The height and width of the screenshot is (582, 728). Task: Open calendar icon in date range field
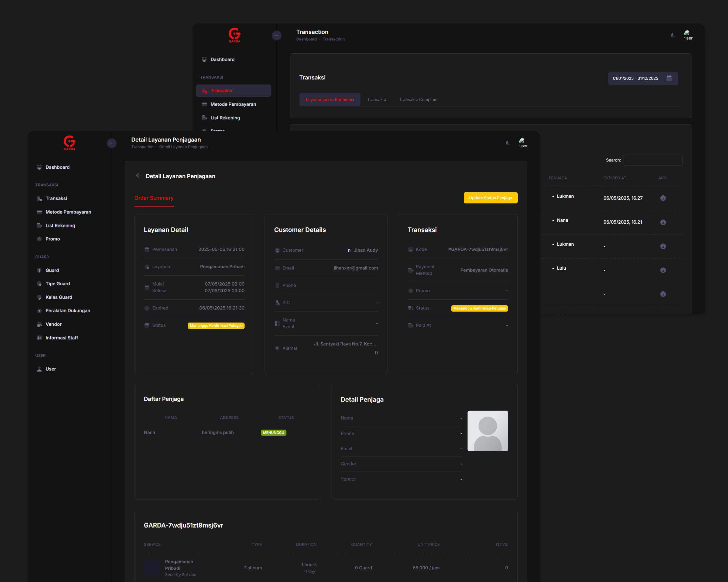(x=669, y=78)
